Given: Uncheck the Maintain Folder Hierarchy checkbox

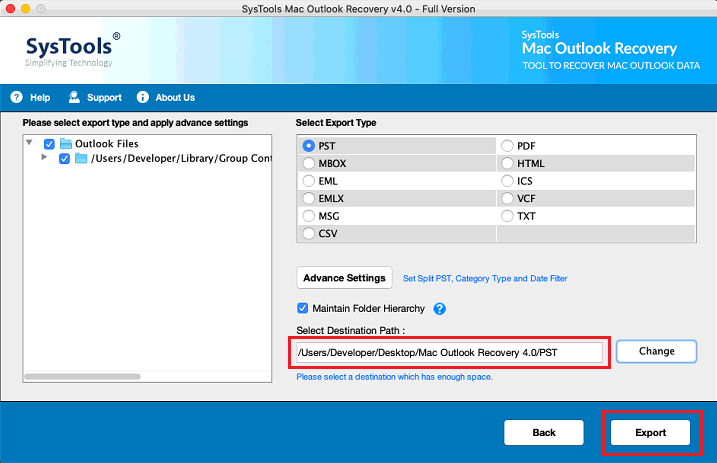Looking at the screenshot, I should pyautogui.click(x=303, y=308).
